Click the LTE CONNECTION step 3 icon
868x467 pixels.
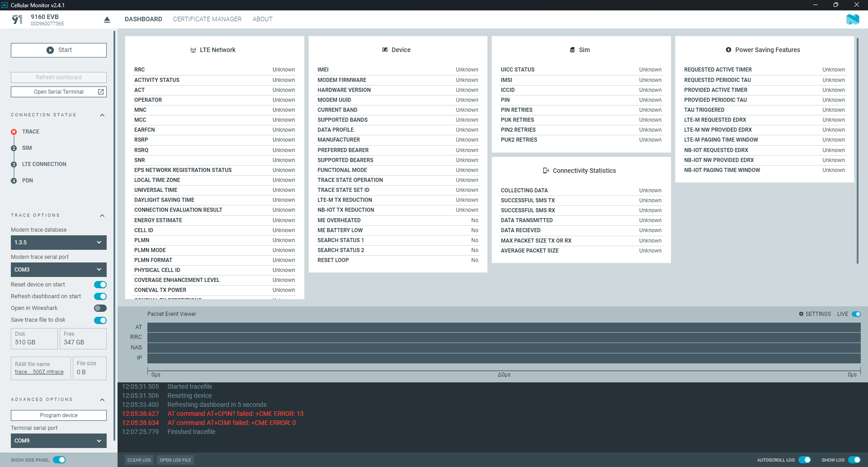[x=14, y=164]
